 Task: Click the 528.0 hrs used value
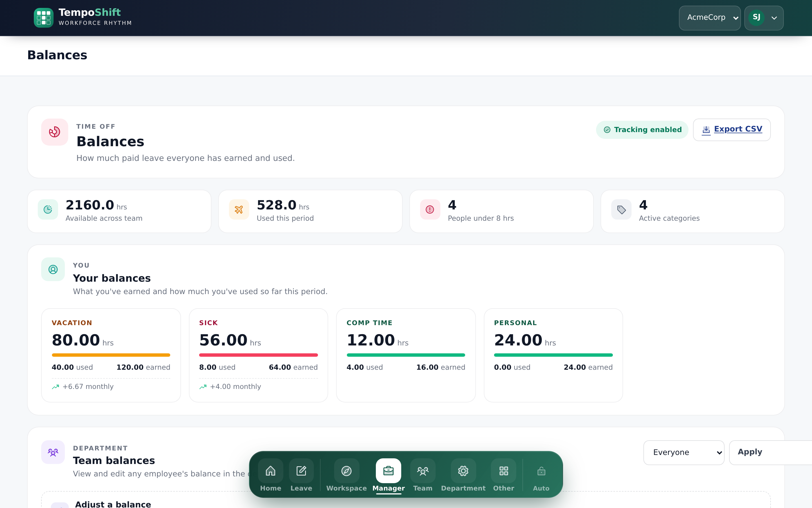[283, 205]
